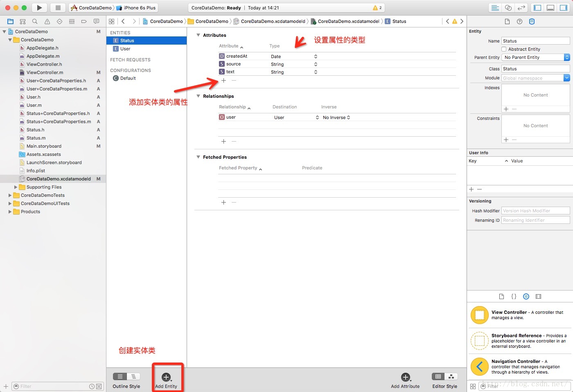
Task: Collapse the Relationships section
Action: [x=199, y=96]
